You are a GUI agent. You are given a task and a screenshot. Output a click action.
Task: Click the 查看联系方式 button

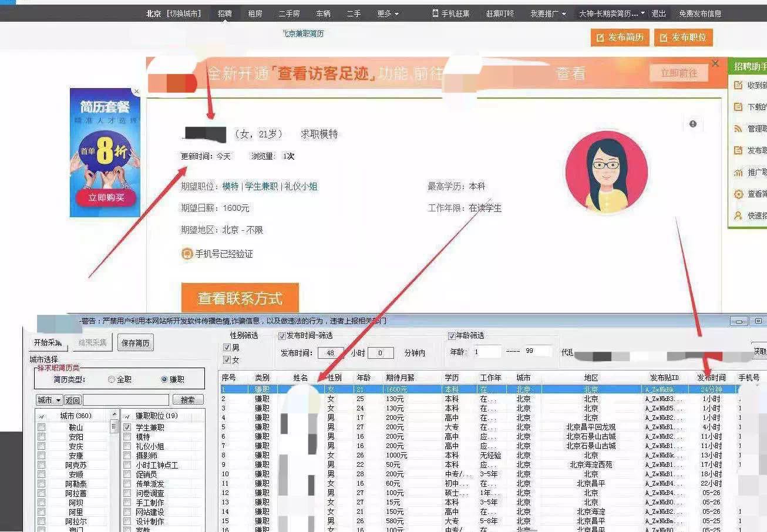241,298
